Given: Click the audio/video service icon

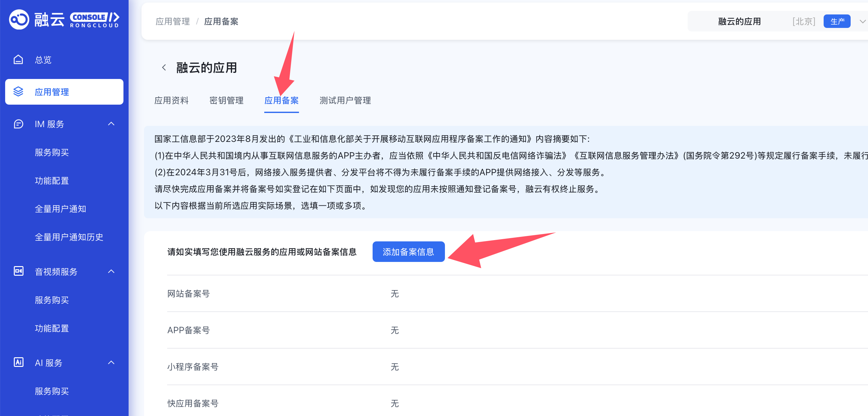Looking at the screenshot, I should pyautogui.click(x=18, y=271).
